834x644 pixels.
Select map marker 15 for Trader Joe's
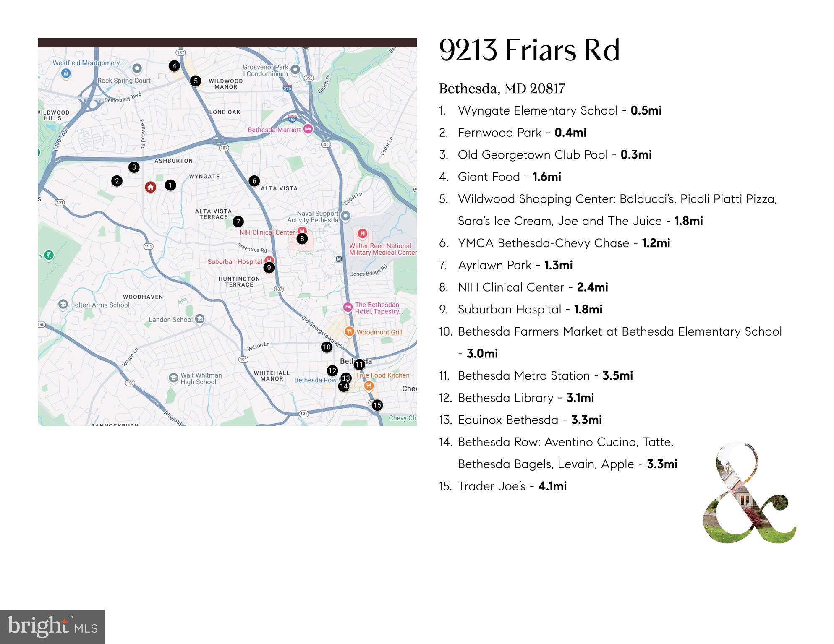(x=377, y=405)
